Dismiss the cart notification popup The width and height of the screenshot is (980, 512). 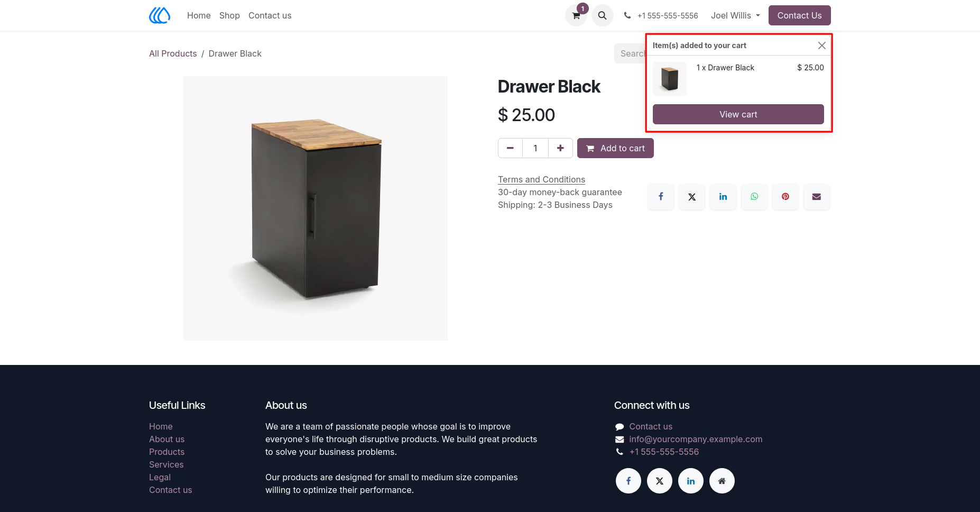coord(822,45)
